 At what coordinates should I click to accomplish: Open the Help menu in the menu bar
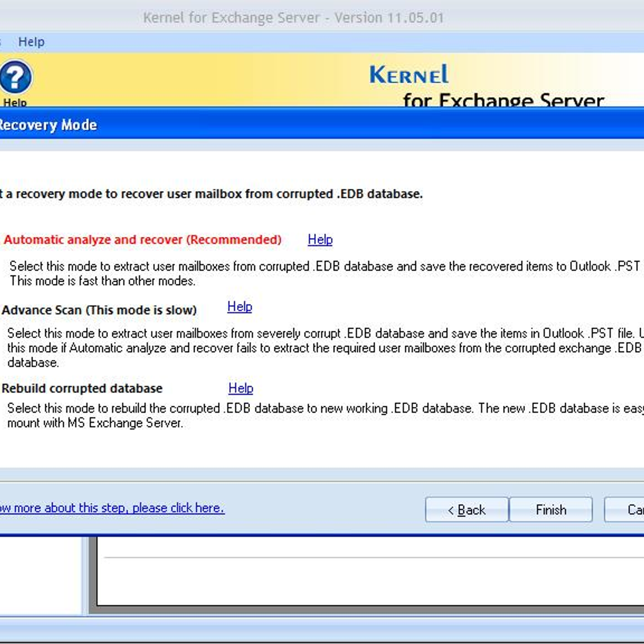(x=31, y=42)
